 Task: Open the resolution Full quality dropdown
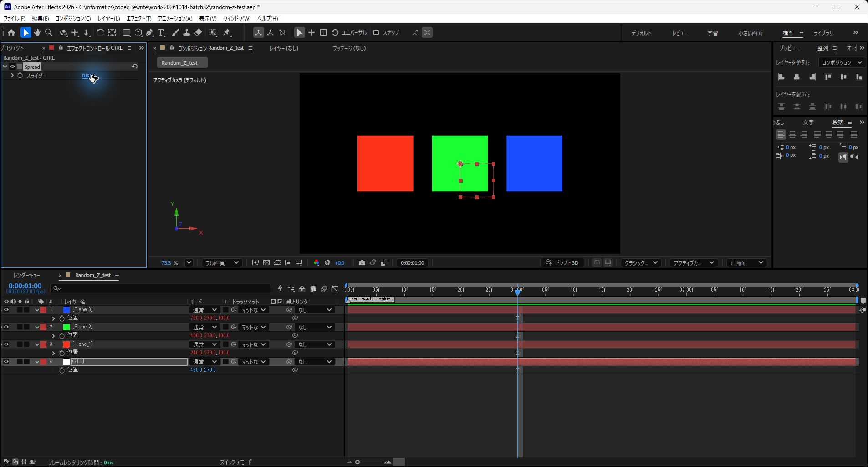point(222,263)
